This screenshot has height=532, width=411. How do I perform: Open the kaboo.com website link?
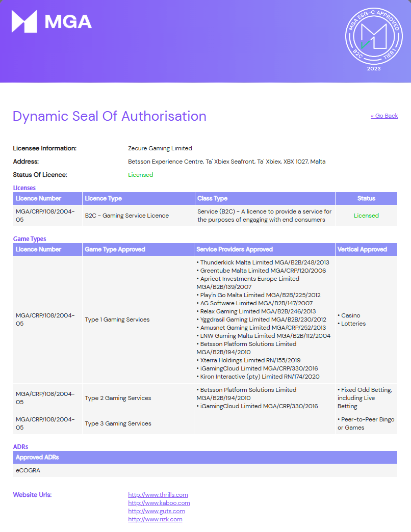(159, 503)
